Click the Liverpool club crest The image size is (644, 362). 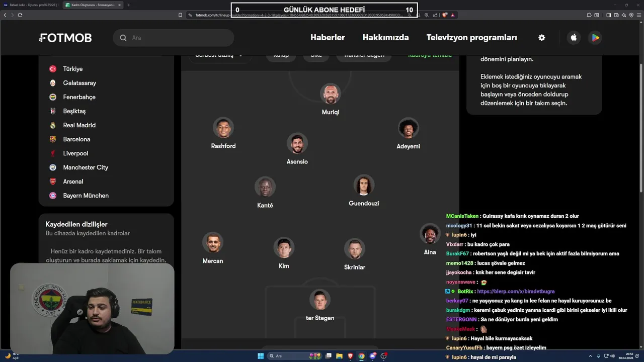pos(53,153)
